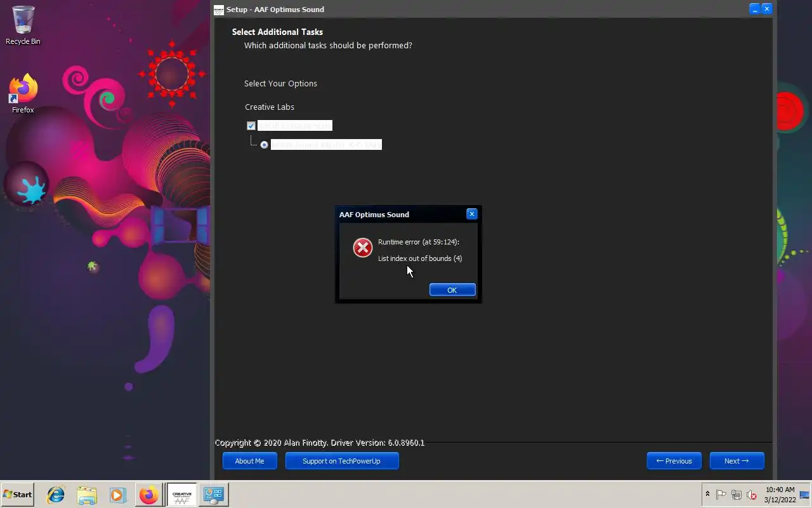Minimize the Setup window
812x508 pixels.
(x=754, y=9)
